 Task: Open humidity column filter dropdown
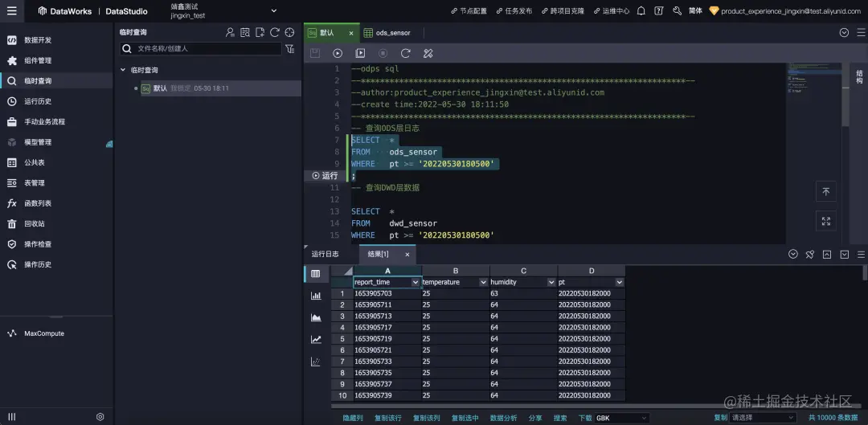(x=551, y=282)
